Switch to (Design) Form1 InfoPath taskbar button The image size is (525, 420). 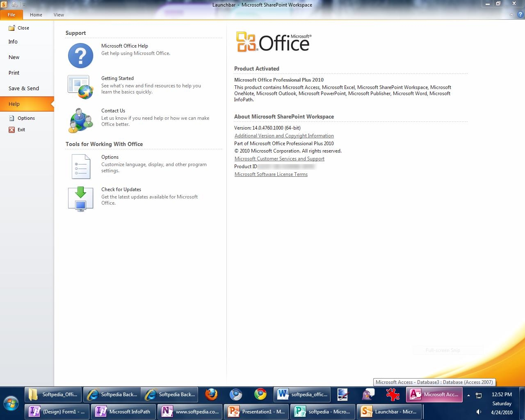pyautogui.click(x=57, y=411)
